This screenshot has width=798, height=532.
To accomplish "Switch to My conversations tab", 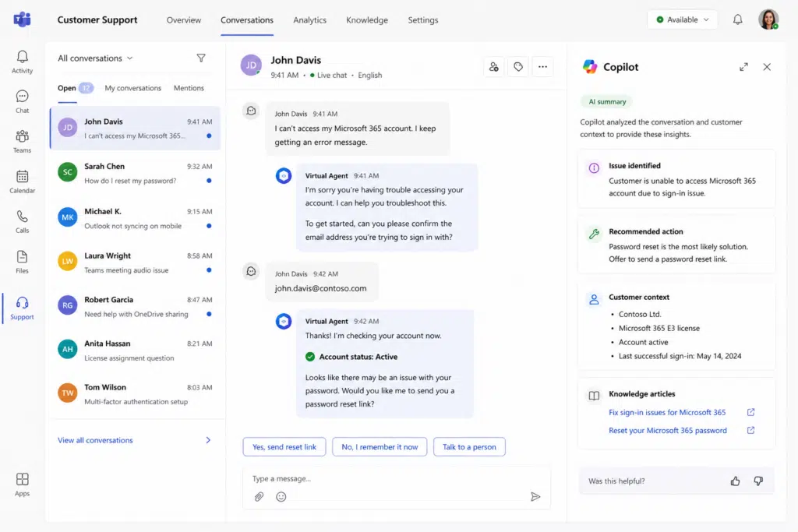I will click(x=132, y=88).
